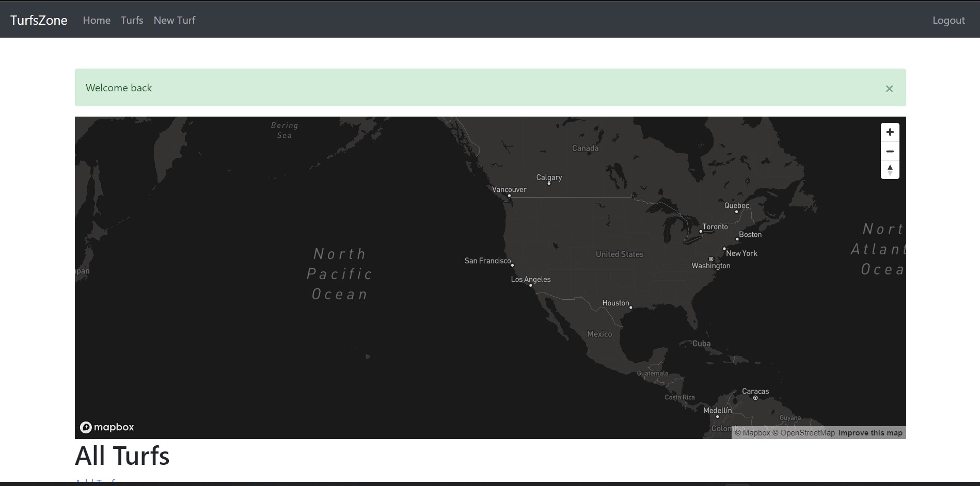Click the Boston city label
The width and height of the screenshot is (980, 486).
tap(750, 234)
